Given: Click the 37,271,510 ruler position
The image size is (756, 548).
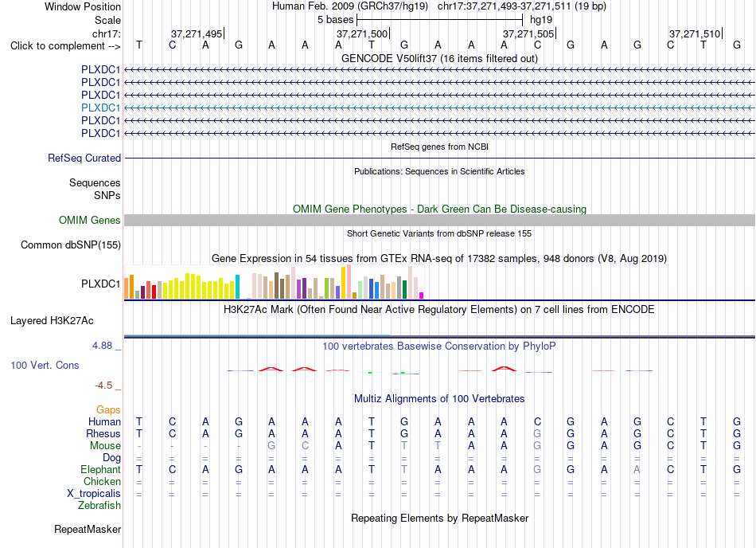Looking at the screenshot, I should coord(695,33).
